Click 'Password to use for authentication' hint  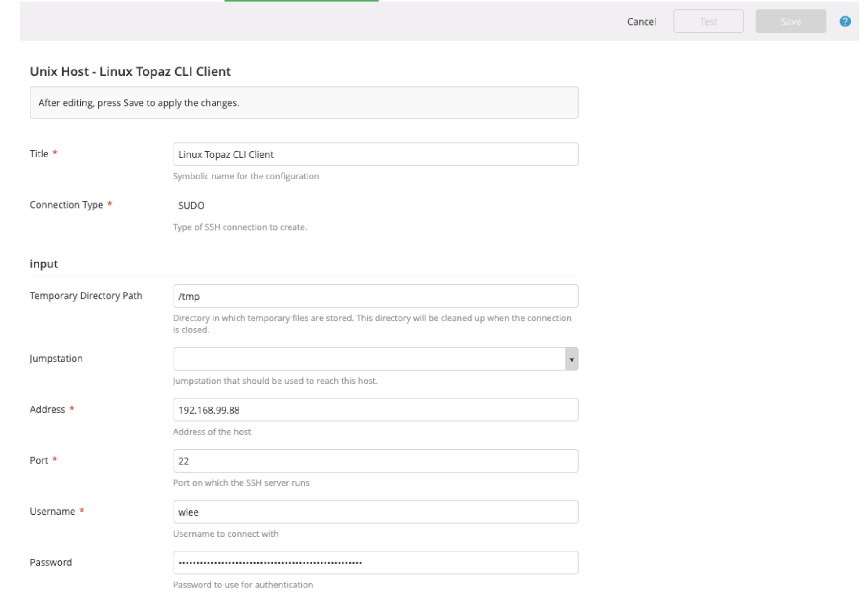click(243, 585)
